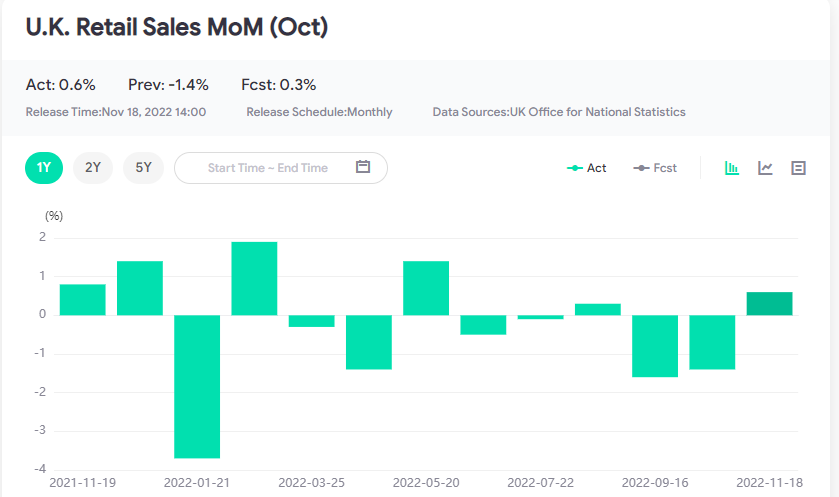Switch to bar chart view
This screenshot has width=839, height=497.
click(x=732, y=168)
